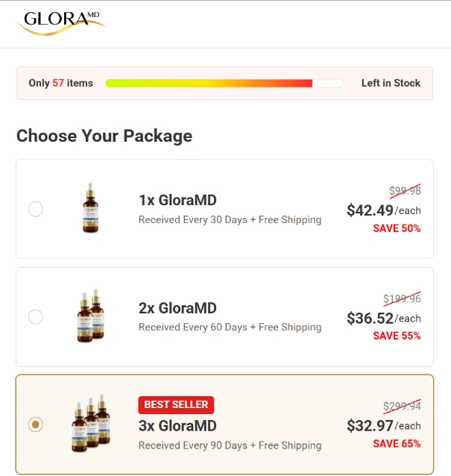Select the 2x GloraMD radio button
The width and height of the screenshot is (451, 476).
pyautogui.click(x=36, y=317)
